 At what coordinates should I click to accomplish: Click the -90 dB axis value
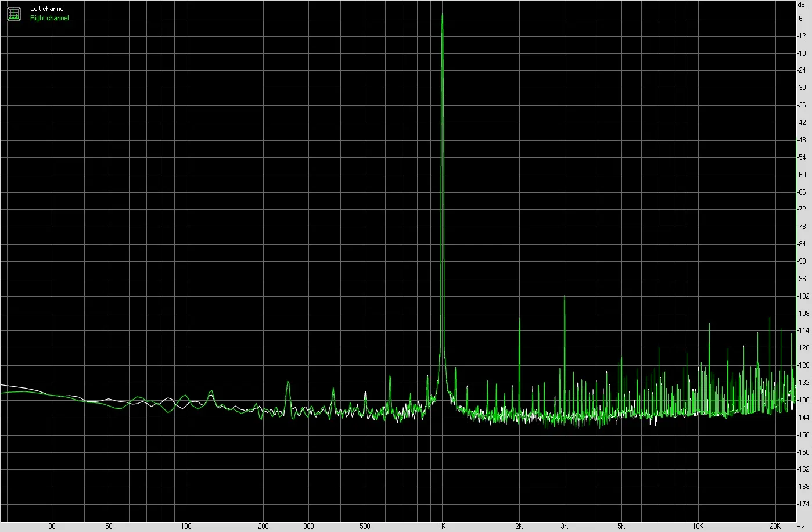802,261
